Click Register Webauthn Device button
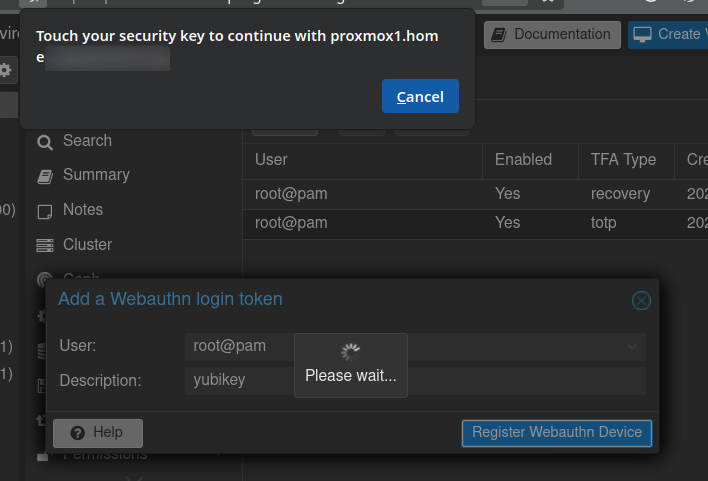Screen dimensions: 708x481 pyautogui.click(x=557, y=433)
